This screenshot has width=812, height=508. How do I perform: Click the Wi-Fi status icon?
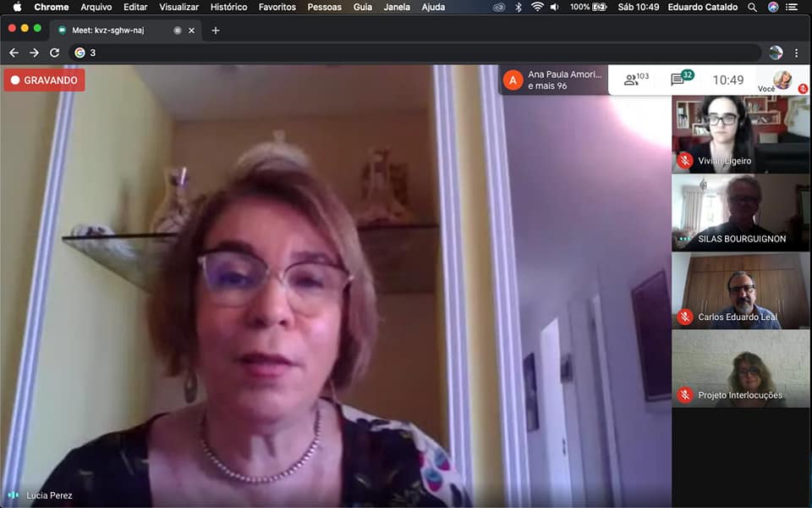537,7
